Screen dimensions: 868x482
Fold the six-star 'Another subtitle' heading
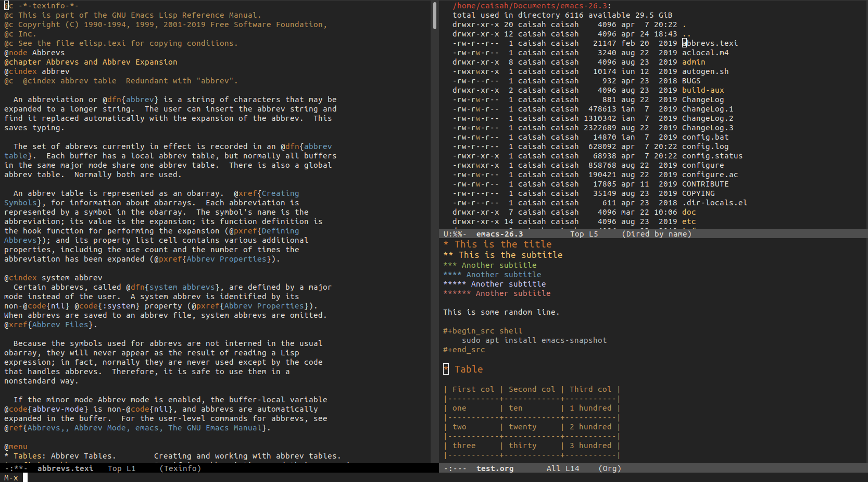497,293
